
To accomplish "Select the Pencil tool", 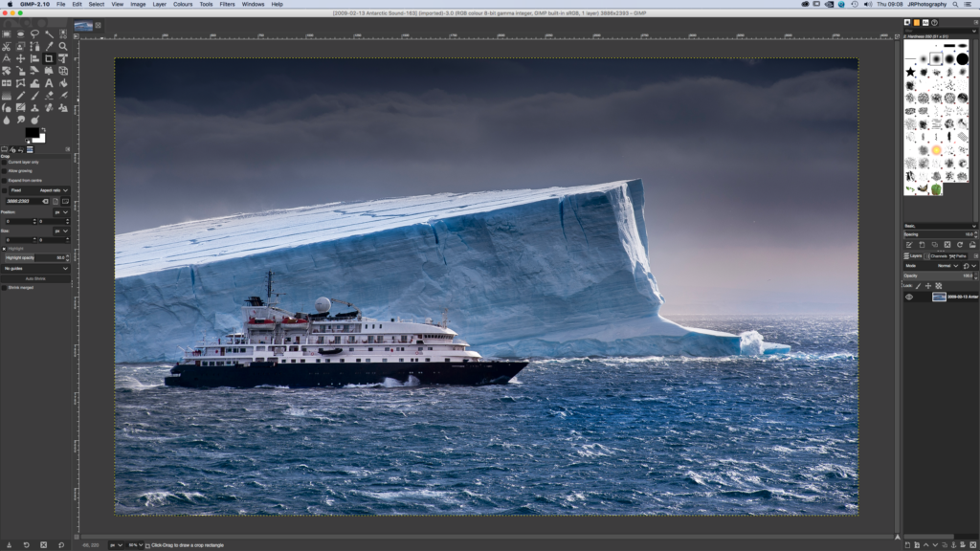I will [x=21, y=96].
